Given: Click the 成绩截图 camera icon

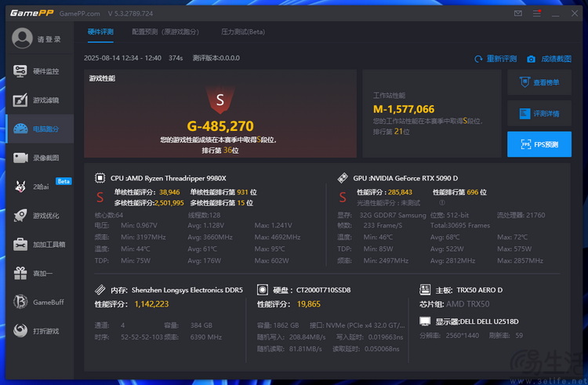Looking at the screenshot, I should coord(531,60).
